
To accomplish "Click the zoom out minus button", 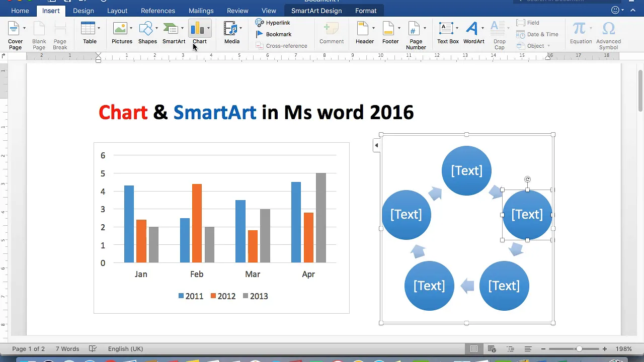I will click(x=543, y=349).
